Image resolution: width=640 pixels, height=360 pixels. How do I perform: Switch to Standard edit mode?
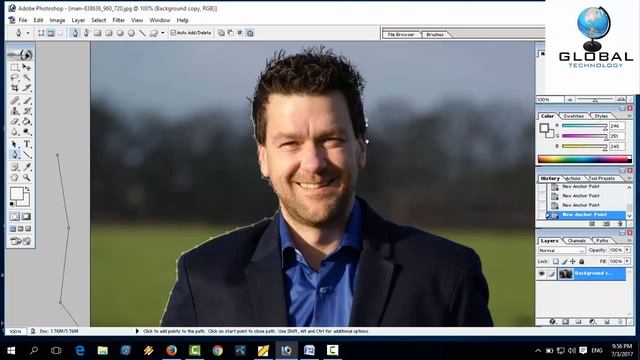tap(15, 217)
